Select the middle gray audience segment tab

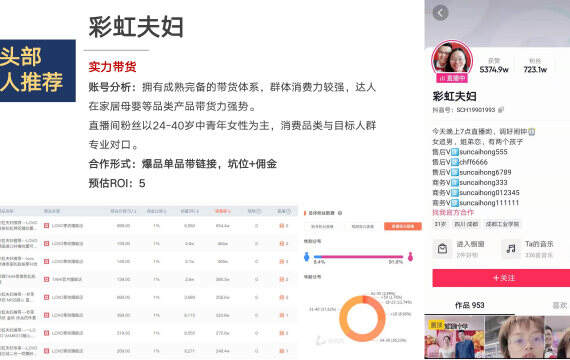tap(362, 227)
